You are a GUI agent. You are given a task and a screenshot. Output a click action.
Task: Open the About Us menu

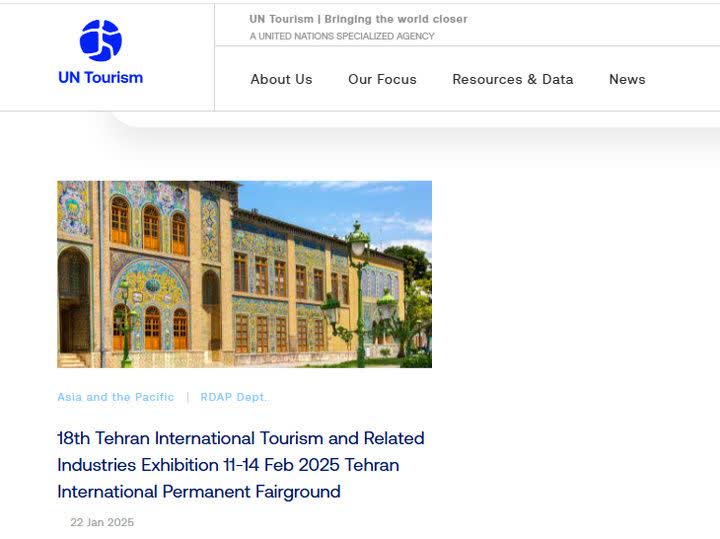[x=281, y=79]
